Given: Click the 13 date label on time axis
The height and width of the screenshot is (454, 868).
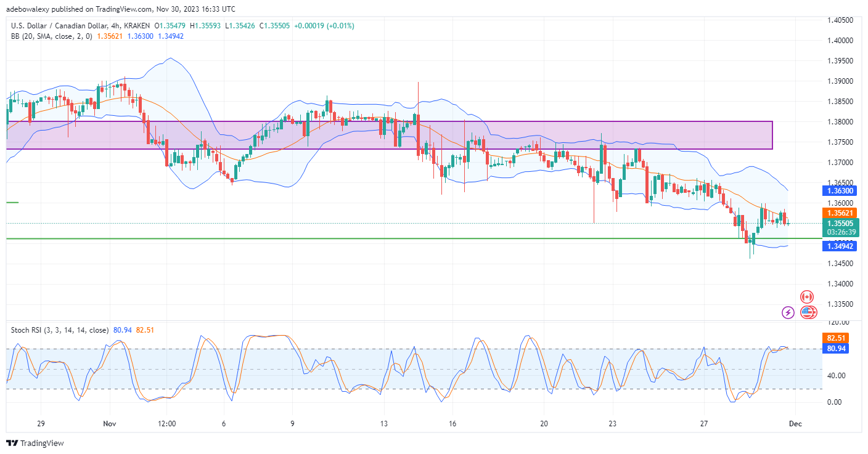Looking at the screenshot, I should coord(384,424).
